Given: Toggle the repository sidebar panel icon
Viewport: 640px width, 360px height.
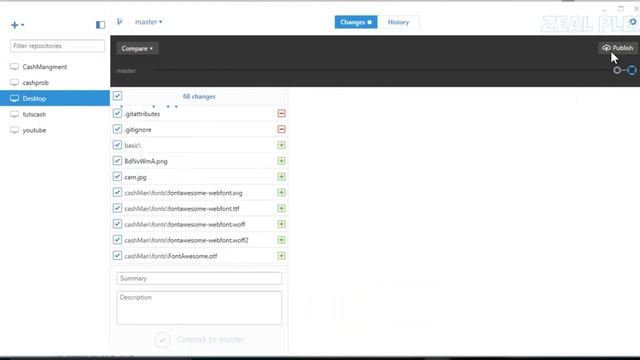Looking at the screenshot, I should [100, 25].
